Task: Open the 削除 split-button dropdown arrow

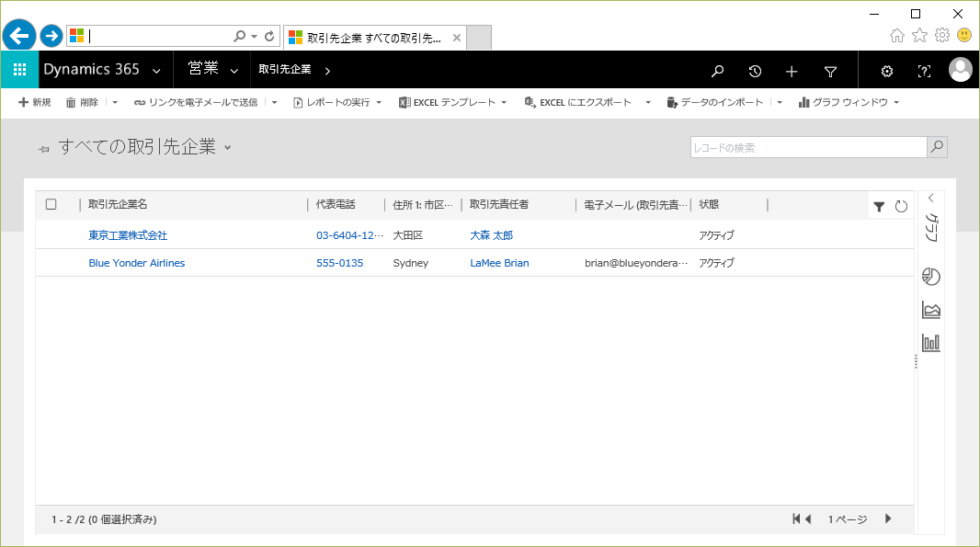Action: coord(115,103)
